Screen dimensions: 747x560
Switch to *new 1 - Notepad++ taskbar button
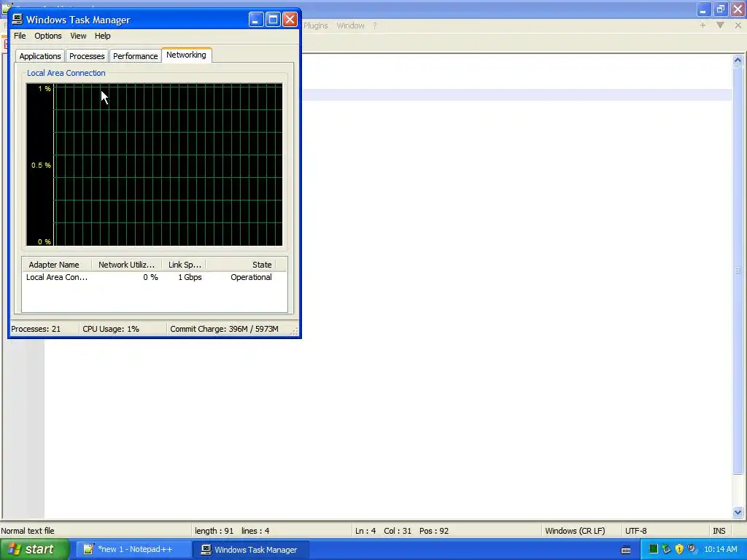pyautogui.click(x=134, y=550)
